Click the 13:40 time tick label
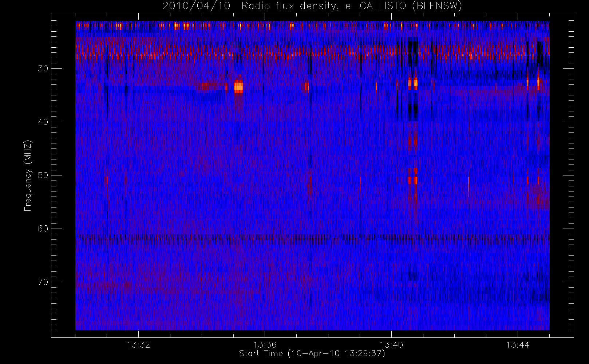 [x=391, y=345]
